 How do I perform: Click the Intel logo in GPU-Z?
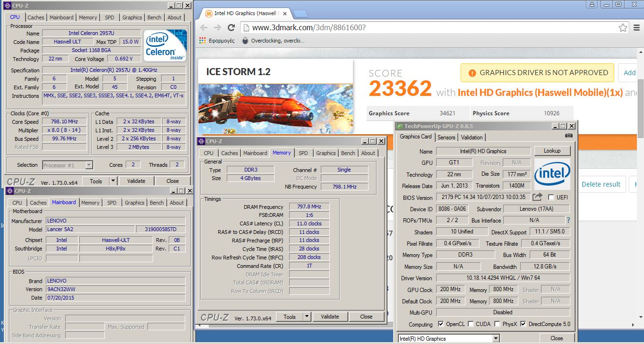pyautogui.click(x=552, y=175)
